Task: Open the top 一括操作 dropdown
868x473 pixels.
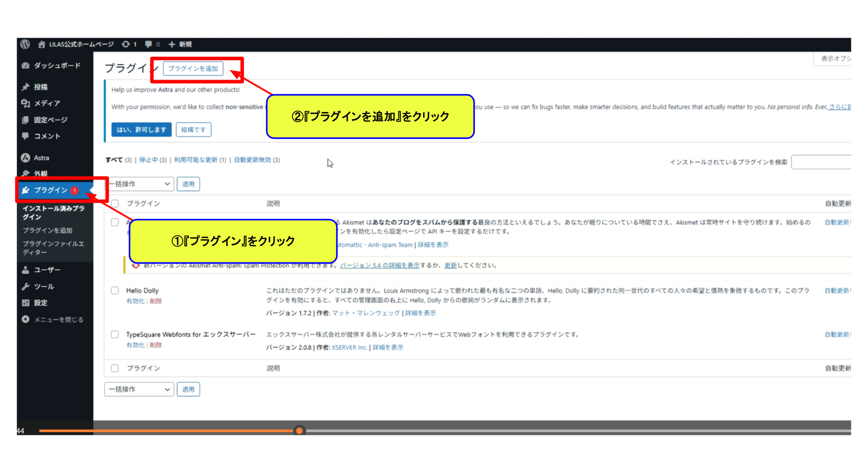Action: tap(139, 184)
